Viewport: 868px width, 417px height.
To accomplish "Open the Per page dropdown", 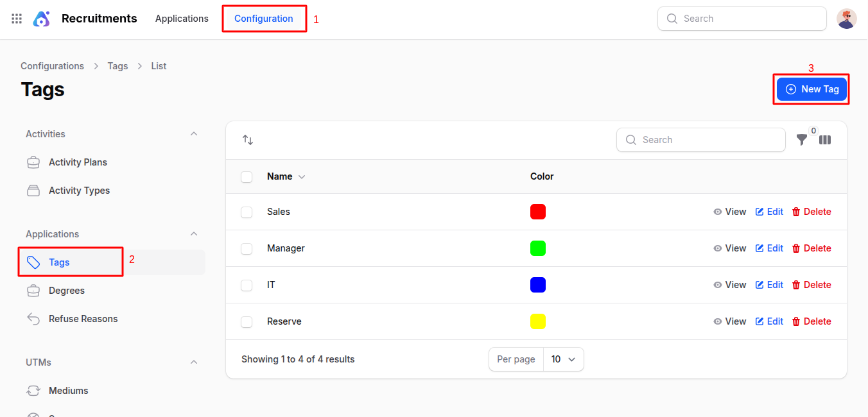I will point(563,359).
